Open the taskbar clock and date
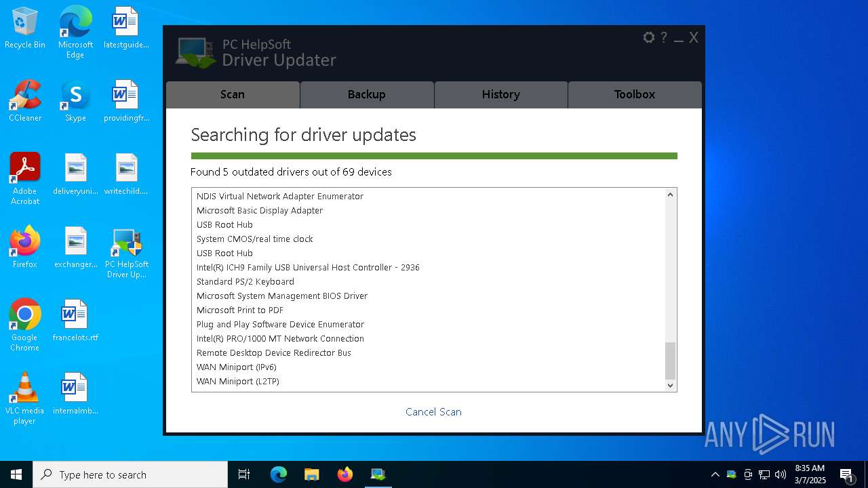The width and height of the screenshot is (868, 488). tap(810, 474)
